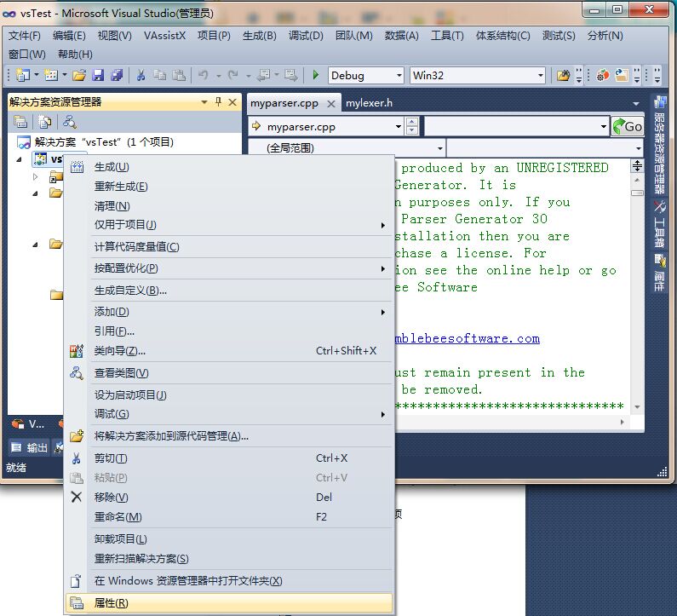
Task: Choose 卸载项目(L) in context menu
Action: (x=229, y=539)
